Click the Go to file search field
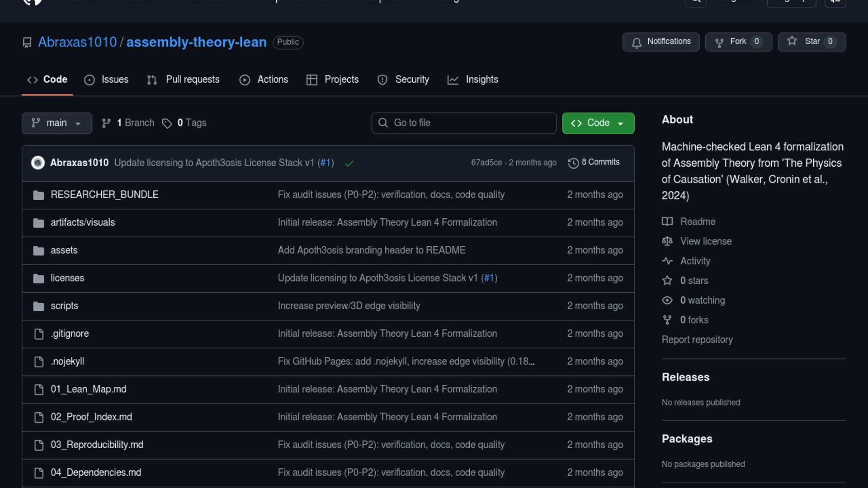This screenshot has height=488, width=868. point(463,123)
